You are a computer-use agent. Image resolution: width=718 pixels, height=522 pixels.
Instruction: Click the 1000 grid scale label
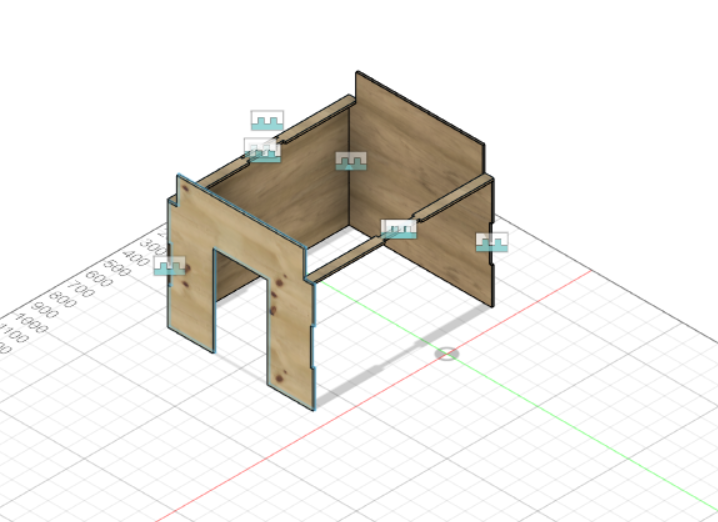pos(31,323)
